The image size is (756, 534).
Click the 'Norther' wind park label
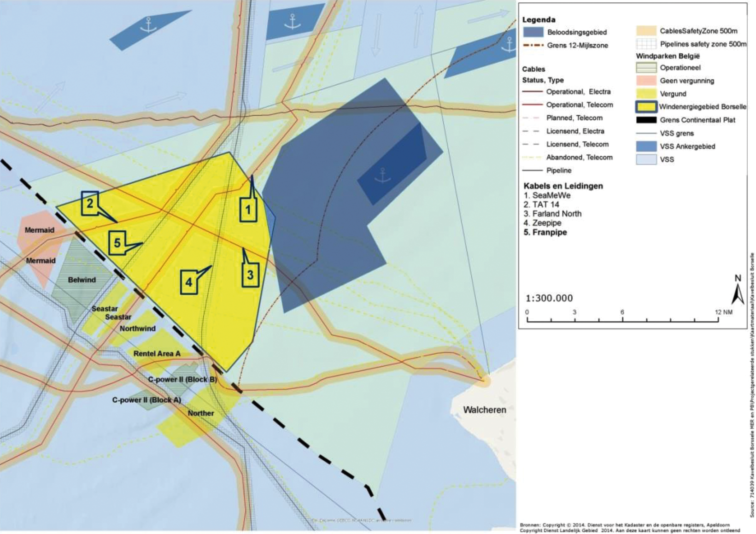click(x=201, y=413)
